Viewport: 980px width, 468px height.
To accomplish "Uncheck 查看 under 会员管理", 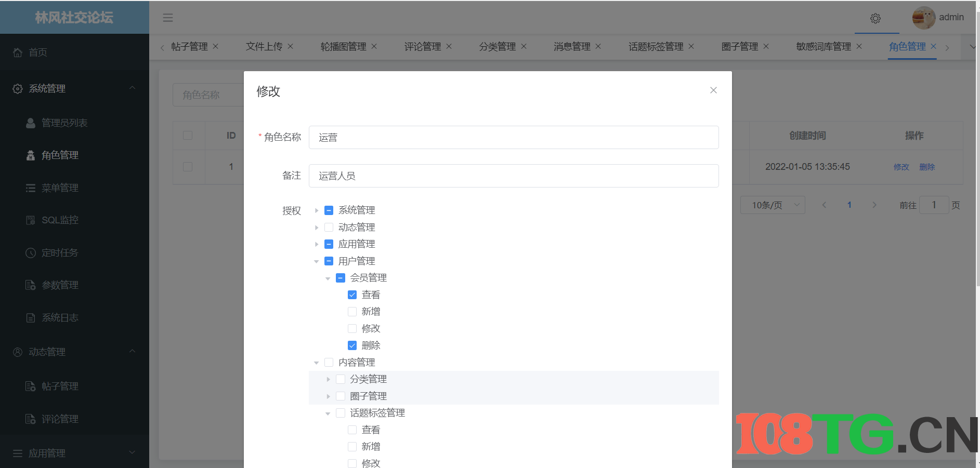I will pos(352,295).
